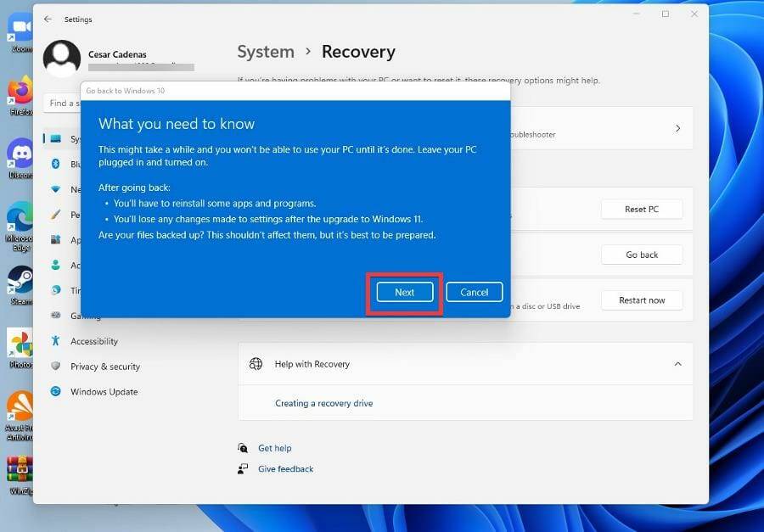The width and height of the screenshot is (764, 532).
Task: Click the Personalization brush icon in sidebar
Action: tap(55, 215)
